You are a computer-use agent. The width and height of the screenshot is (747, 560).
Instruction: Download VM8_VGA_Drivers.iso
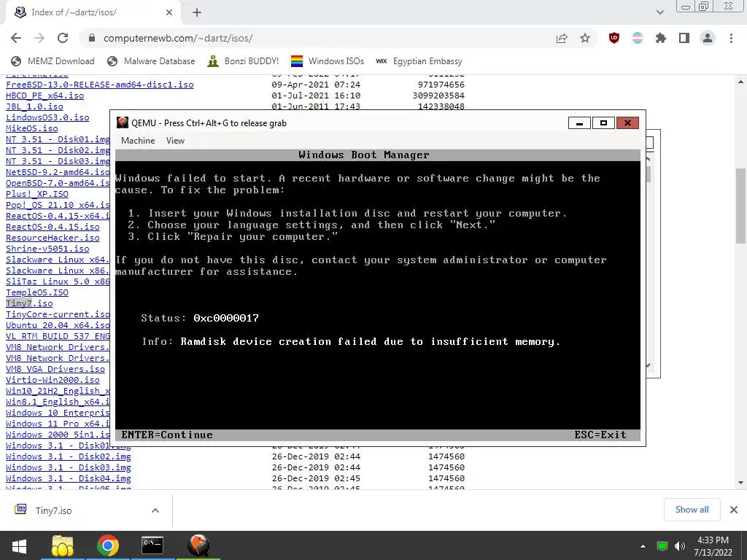pyautogui.click(x=55, y=369)
